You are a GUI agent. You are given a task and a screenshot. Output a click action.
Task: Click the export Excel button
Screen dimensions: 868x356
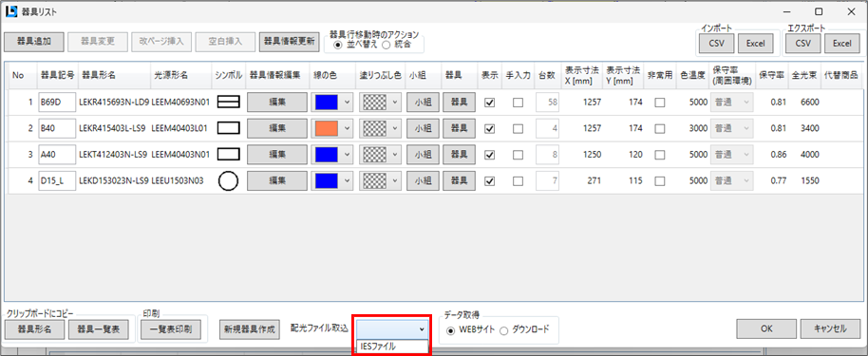(x=842, y=43)
